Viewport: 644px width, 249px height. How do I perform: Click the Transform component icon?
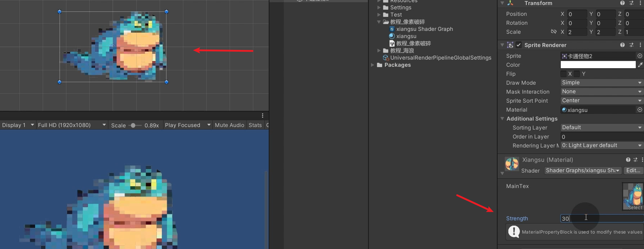coord(510,3)
